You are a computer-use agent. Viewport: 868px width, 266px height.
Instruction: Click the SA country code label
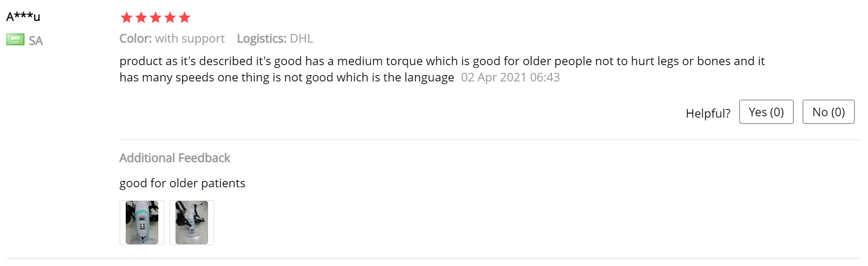[x=36, y=41]
